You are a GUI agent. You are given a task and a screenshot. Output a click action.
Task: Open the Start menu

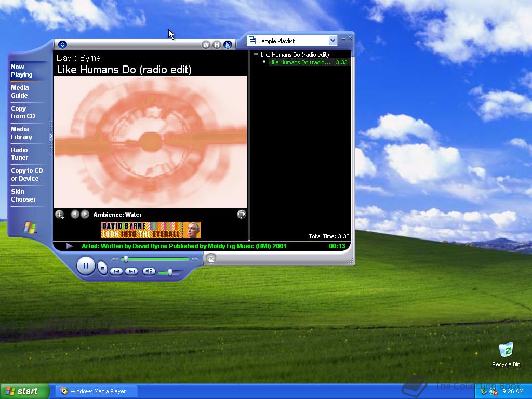point(25,391)
